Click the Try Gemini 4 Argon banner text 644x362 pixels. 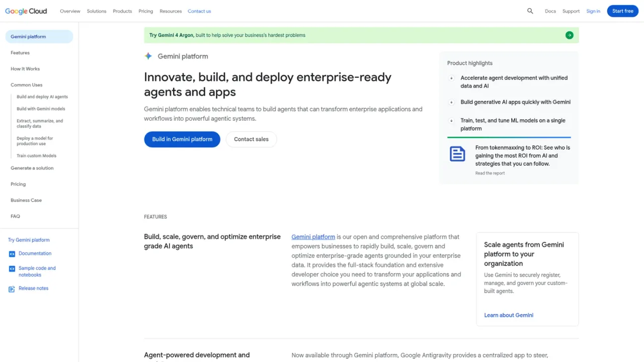click(227, 35)
